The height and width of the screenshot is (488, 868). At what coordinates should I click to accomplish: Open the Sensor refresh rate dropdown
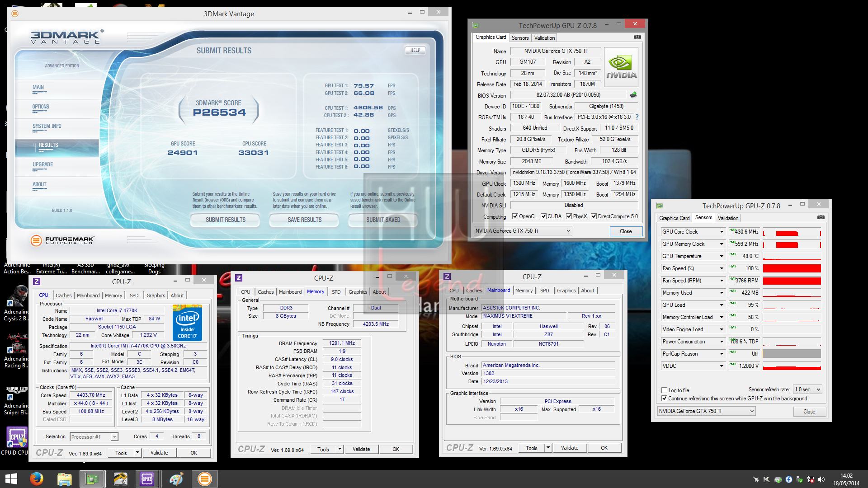tap(807, 389)
